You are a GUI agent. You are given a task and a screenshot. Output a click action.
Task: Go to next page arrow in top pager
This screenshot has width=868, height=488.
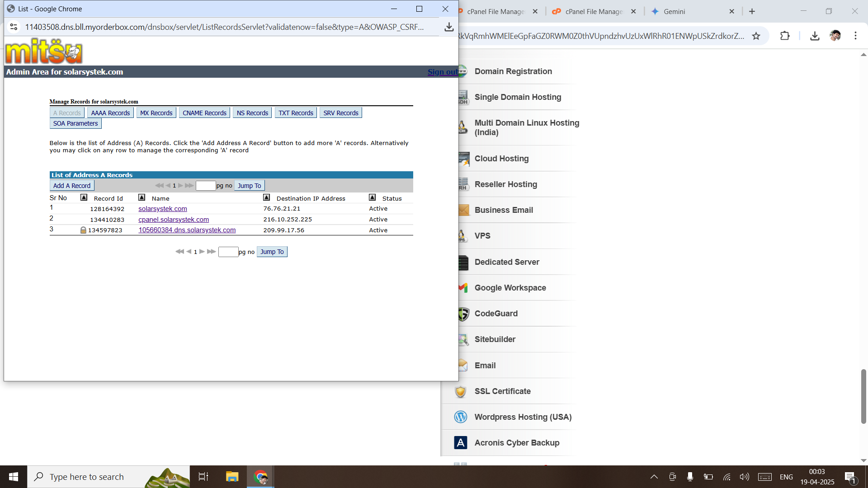tap(180, 186)
